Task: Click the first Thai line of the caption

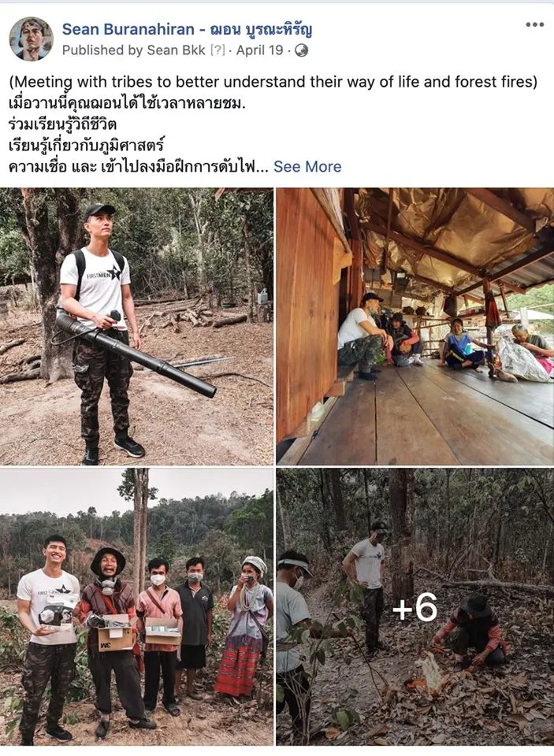Action: coord(142,105)
